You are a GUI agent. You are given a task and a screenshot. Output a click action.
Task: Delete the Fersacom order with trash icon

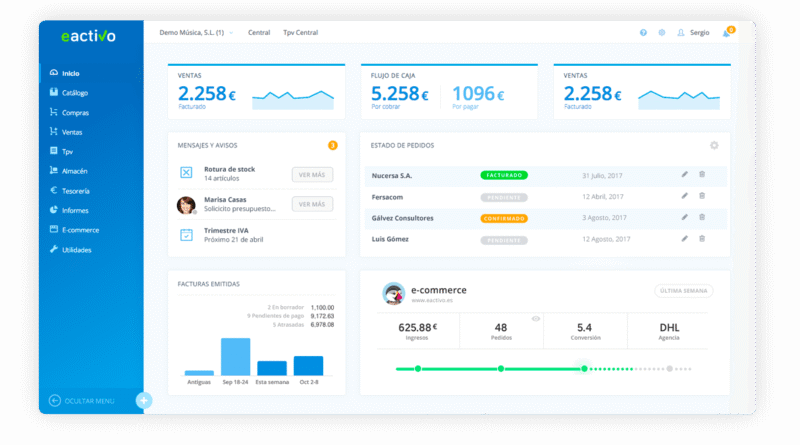click(x=702, y=196)
